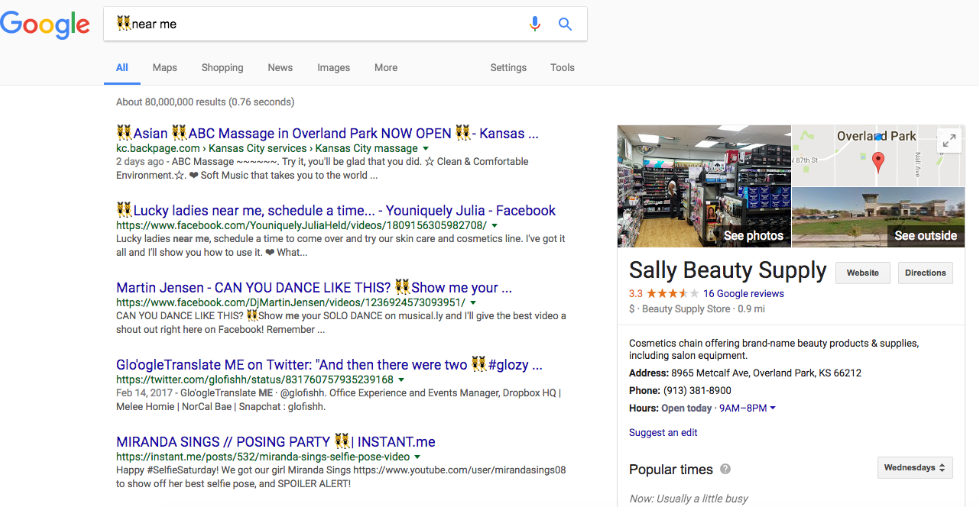
Task: Open MIRANDA SINGS POSING PARTY result
Action: pyautogui.click(x=275, y=442)
